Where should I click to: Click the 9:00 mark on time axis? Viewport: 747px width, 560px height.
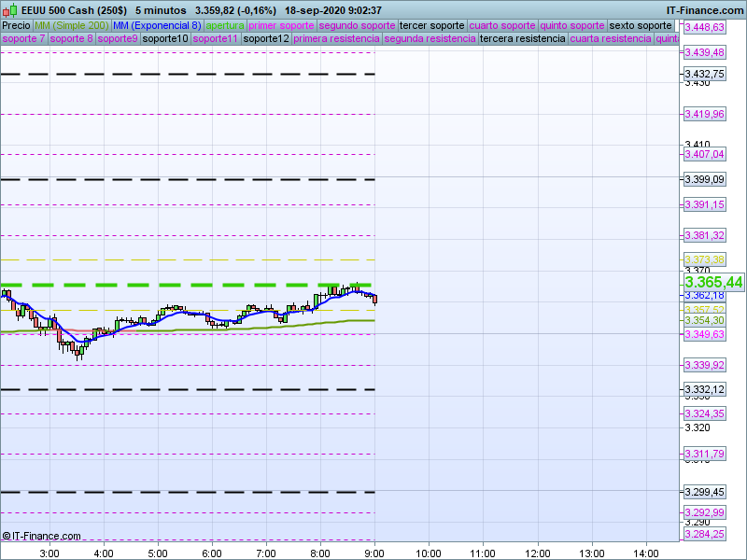[x=375, y=553]
